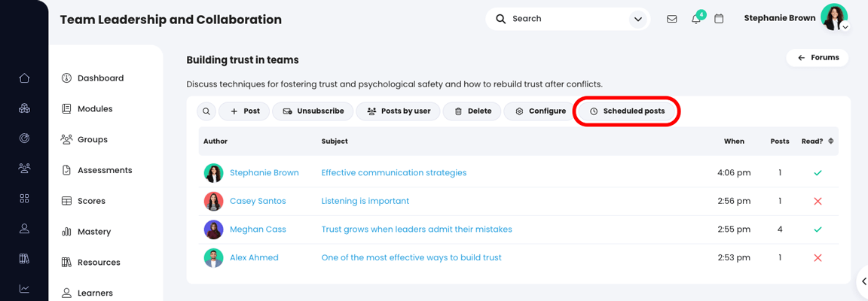
Task: Type in the top Search field
Action: coord(565,19)
